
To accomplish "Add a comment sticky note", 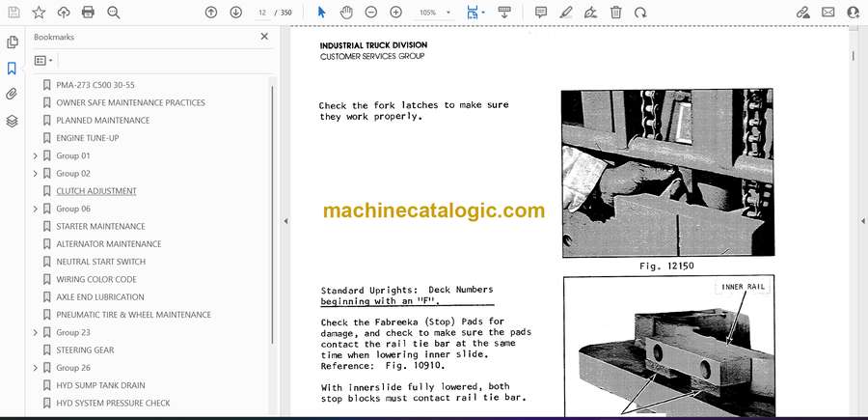I will click(x=541, y=13).
